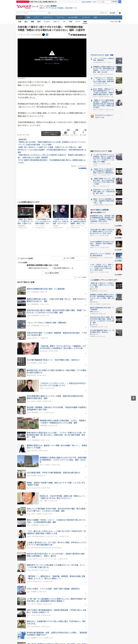The width and height of the screenshot is (138, 644).
Task: Open マイページ link
Action: (x=103, y=13)
